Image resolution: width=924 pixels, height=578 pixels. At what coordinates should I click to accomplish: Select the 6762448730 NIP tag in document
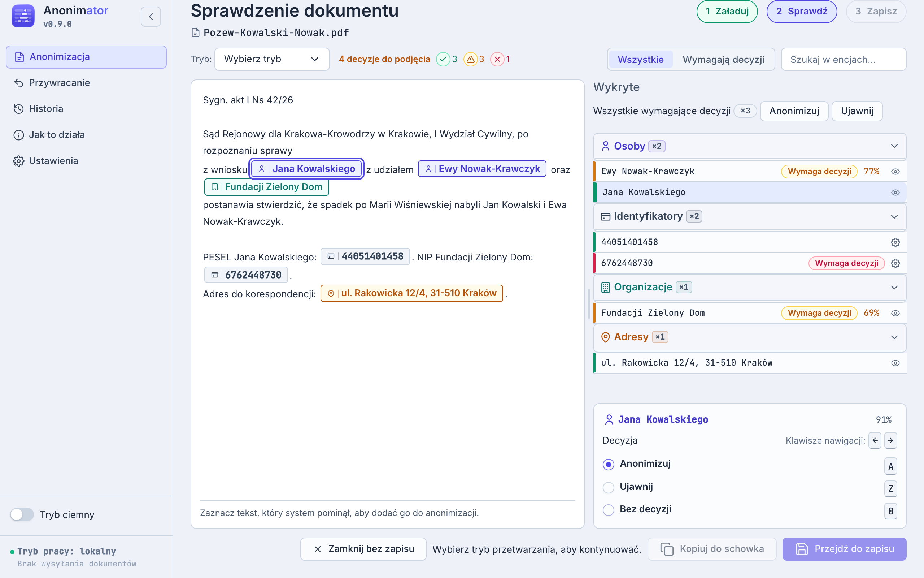tap(246, 275)
